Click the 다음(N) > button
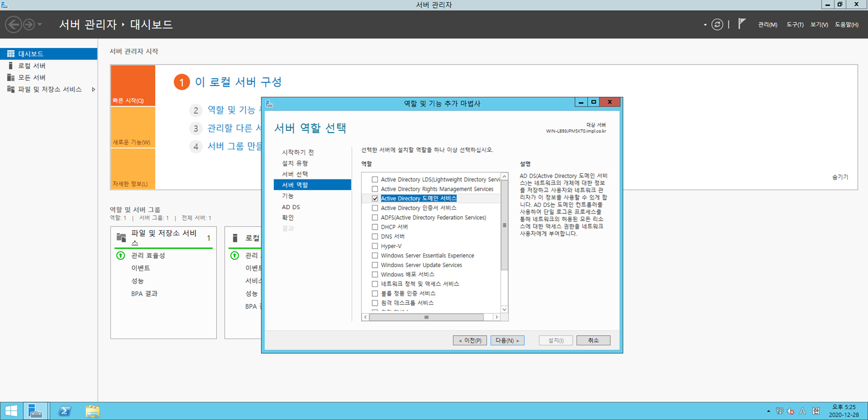The height and width of the screenshot is (420, 868). [508, 341]
